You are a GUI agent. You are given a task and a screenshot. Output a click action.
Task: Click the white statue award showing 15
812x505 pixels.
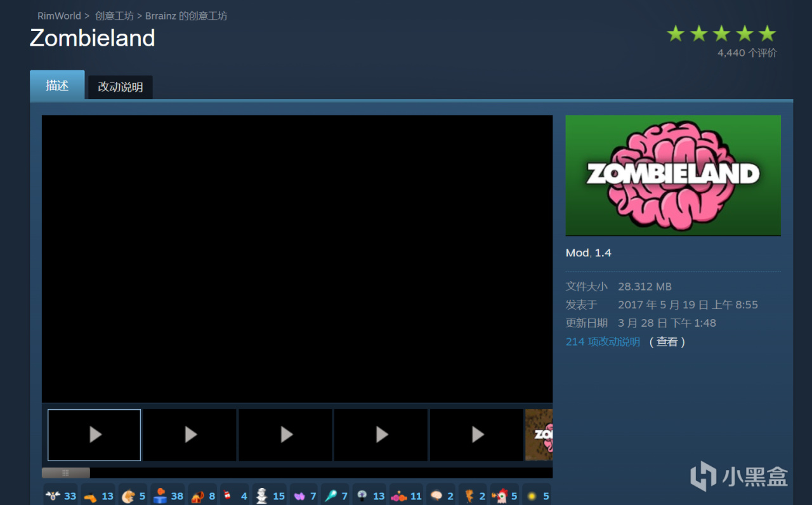[270, 495]
